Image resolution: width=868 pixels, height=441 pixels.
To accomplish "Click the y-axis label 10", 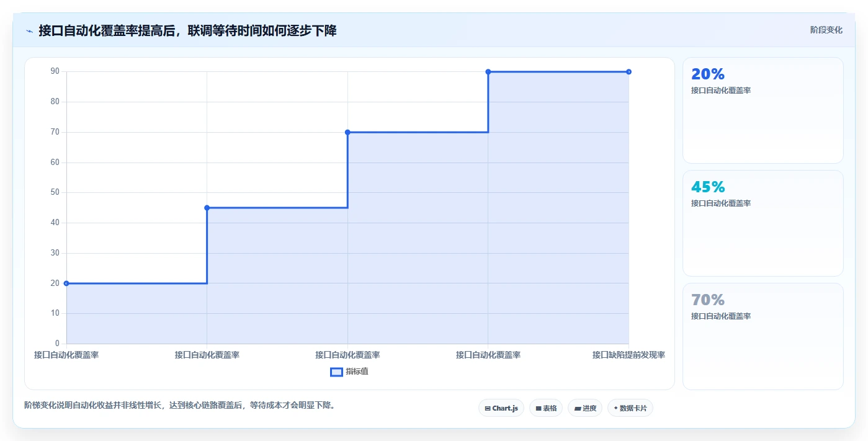I will pyautogui.click(x=55, y=313).
